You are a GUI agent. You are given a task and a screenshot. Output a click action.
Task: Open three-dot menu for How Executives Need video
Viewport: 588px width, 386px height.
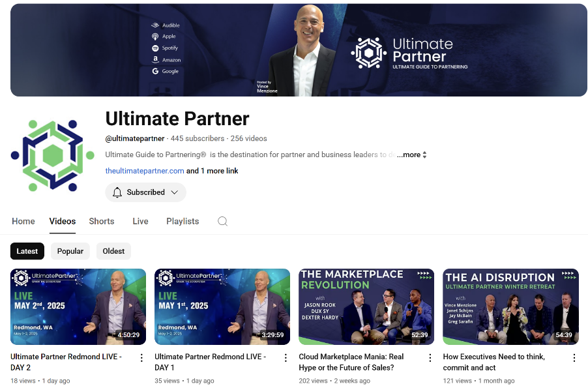coord(574,358)
